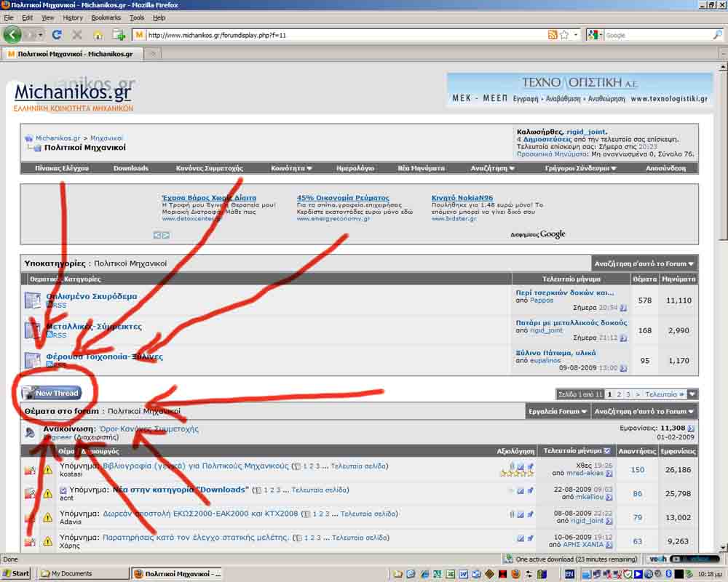Open the Bookmarks menu in Firefox
728x582 pixels.
tap(106, 17)
